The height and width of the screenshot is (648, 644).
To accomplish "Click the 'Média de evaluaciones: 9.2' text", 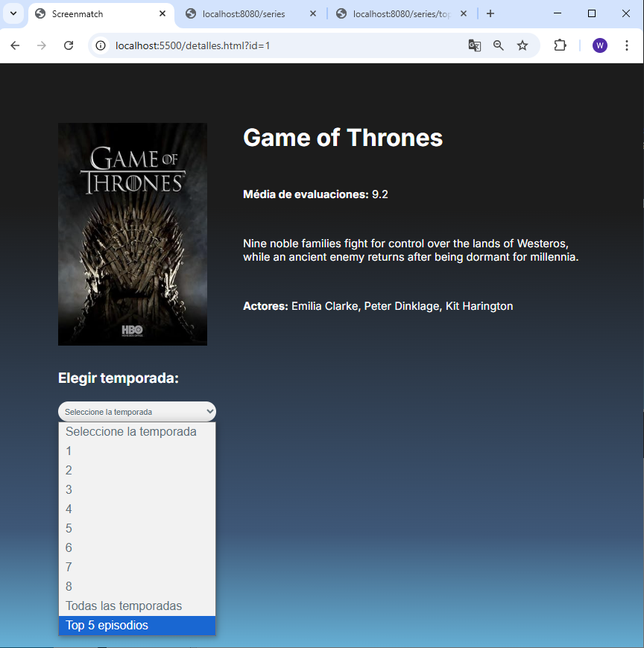I will pyautogui.click(x=315, y=194).
